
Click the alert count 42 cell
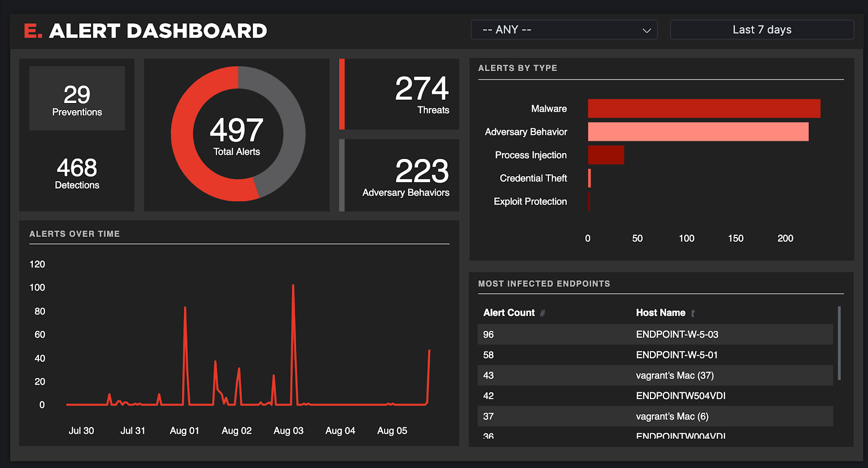point(489,396)
